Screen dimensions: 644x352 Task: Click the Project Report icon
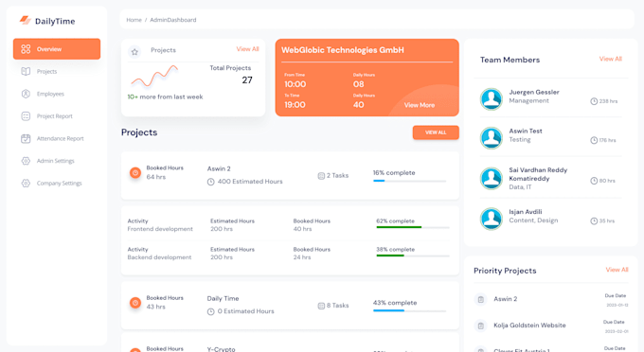[26, 116]
